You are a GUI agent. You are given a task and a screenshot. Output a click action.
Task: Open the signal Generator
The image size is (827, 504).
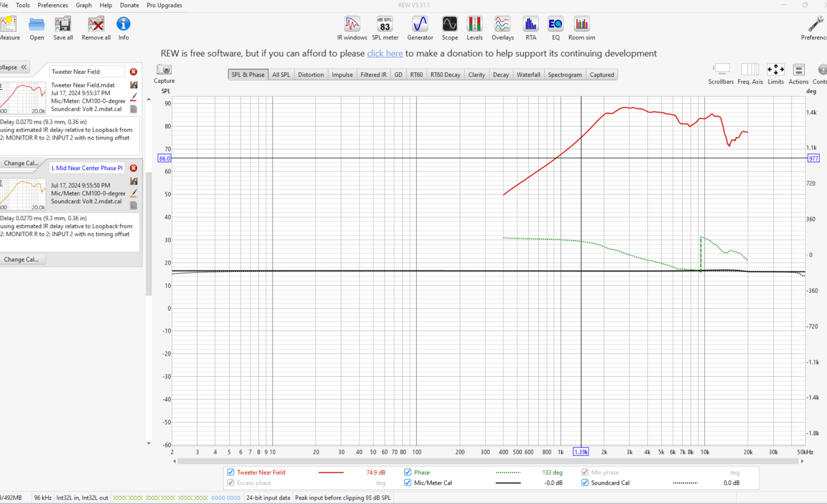tap(420, 28)
